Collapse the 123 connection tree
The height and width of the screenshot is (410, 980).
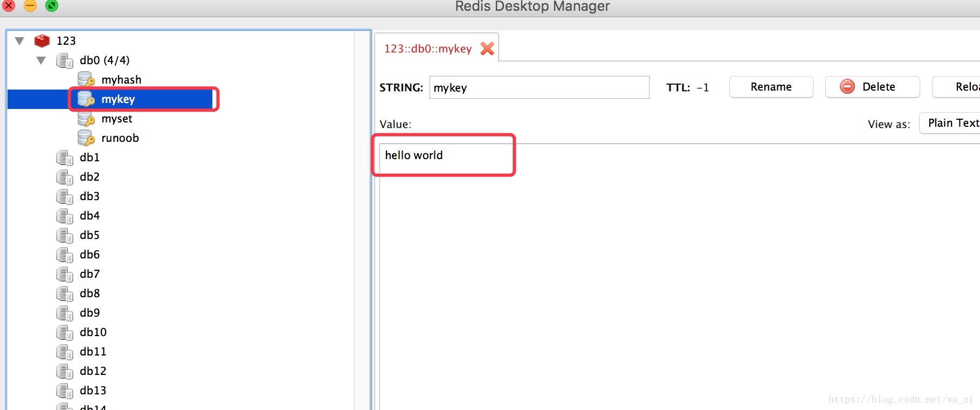[19, 41]
